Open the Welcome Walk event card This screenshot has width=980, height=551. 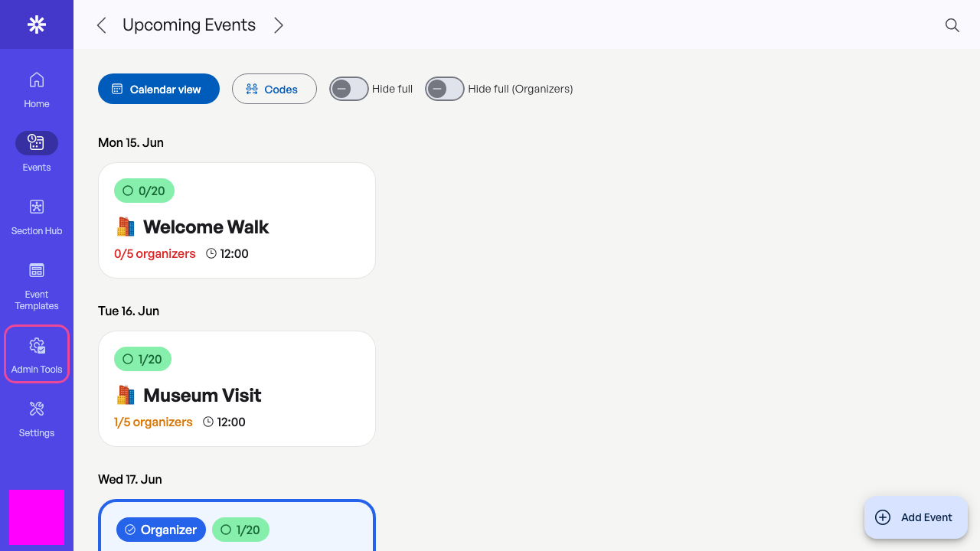pos(237,220)
